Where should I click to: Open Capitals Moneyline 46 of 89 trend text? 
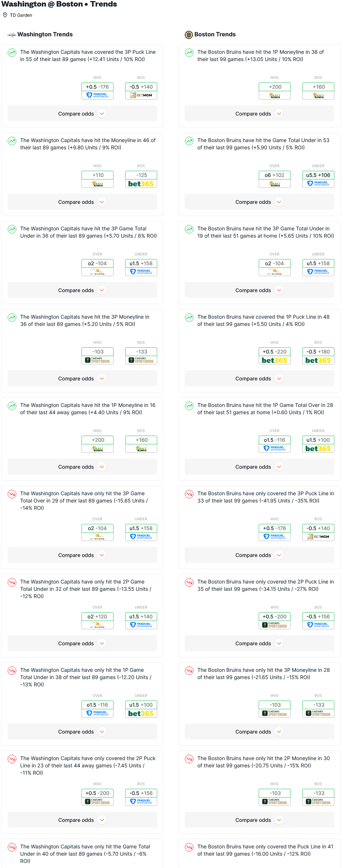point(88,144)
